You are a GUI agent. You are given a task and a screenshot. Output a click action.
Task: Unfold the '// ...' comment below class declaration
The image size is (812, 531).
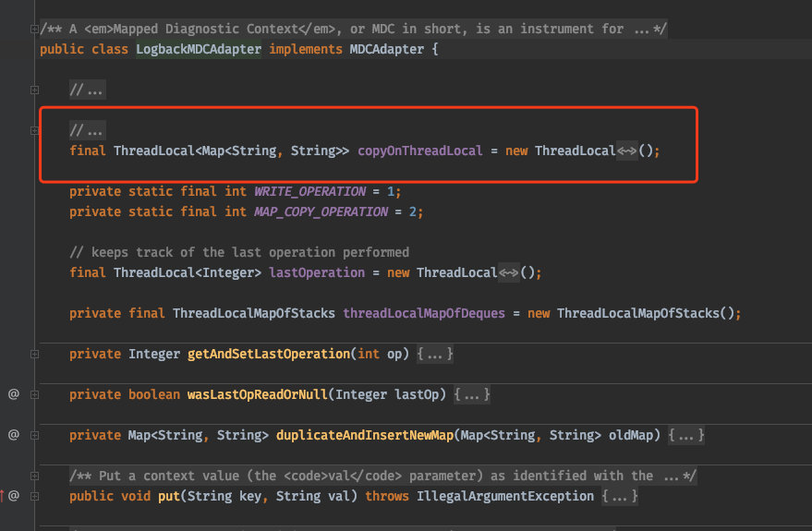88,91
